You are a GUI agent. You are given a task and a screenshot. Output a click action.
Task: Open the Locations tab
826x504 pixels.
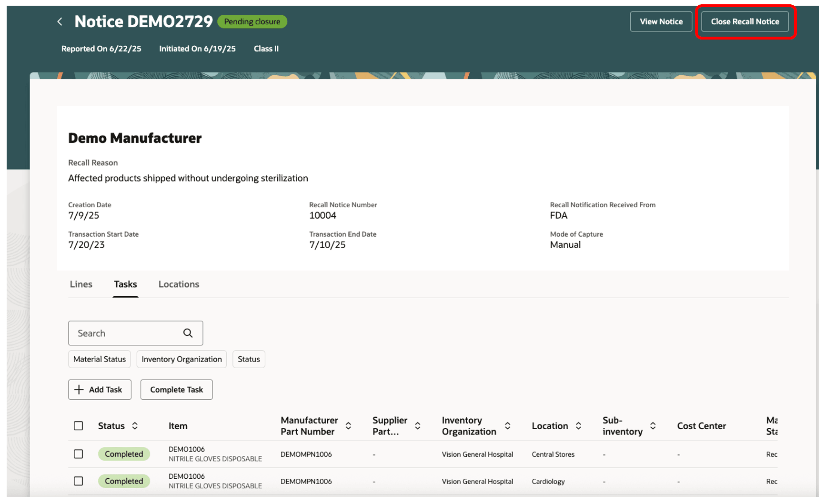[179, 284]
